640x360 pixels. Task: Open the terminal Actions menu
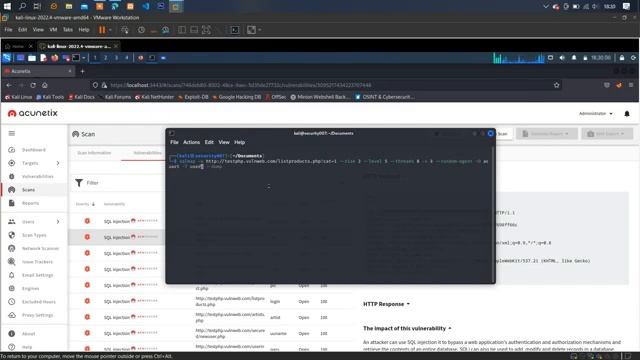(x=191, y=142)
